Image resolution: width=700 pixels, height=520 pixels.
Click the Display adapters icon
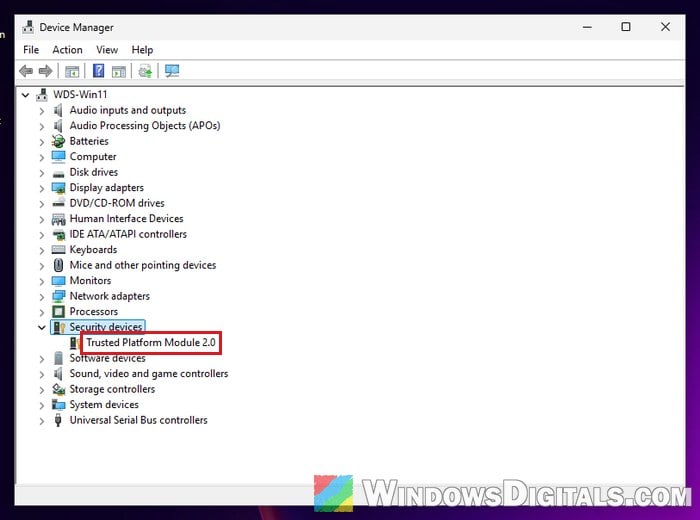58,188
